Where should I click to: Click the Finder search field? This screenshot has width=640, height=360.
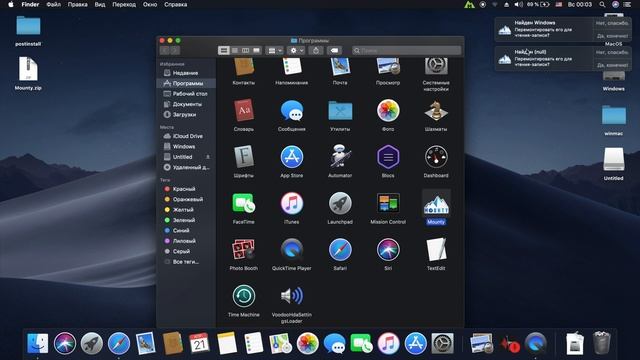point(407,50)
